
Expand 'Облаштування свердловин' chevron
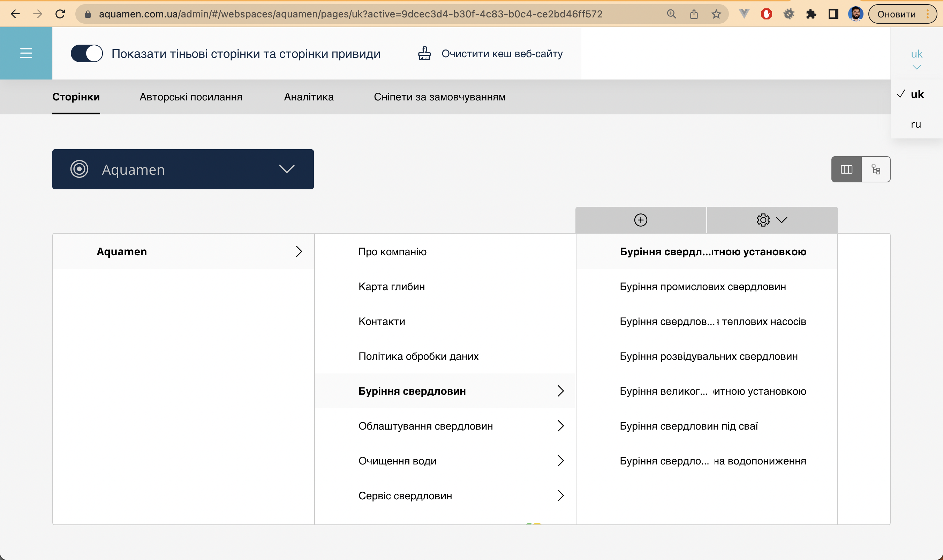[561, 426]
